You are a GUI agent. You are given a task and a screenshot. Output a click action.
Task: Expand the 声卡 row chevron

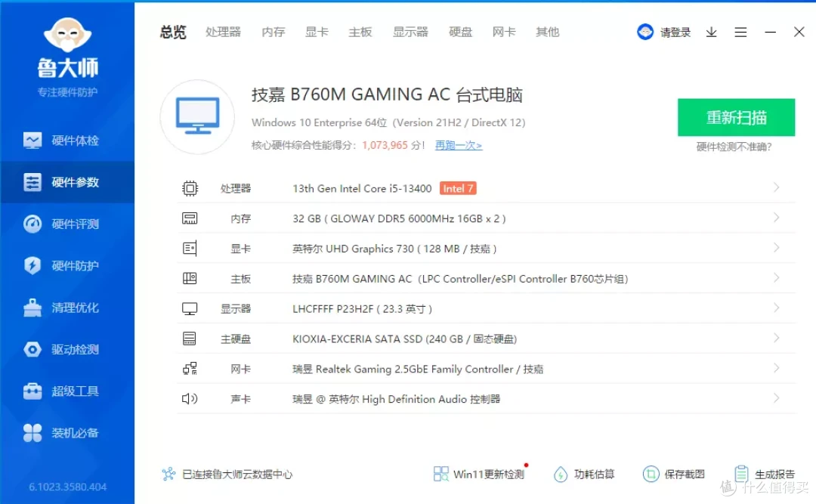click(x=776, y=398)
